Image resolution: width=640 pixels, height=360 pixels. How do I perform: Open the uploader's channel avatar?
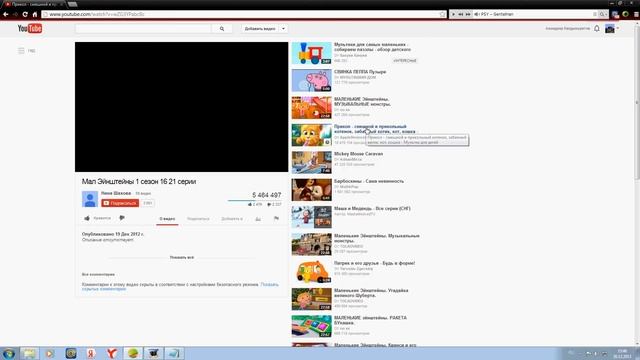coord(90,199)
